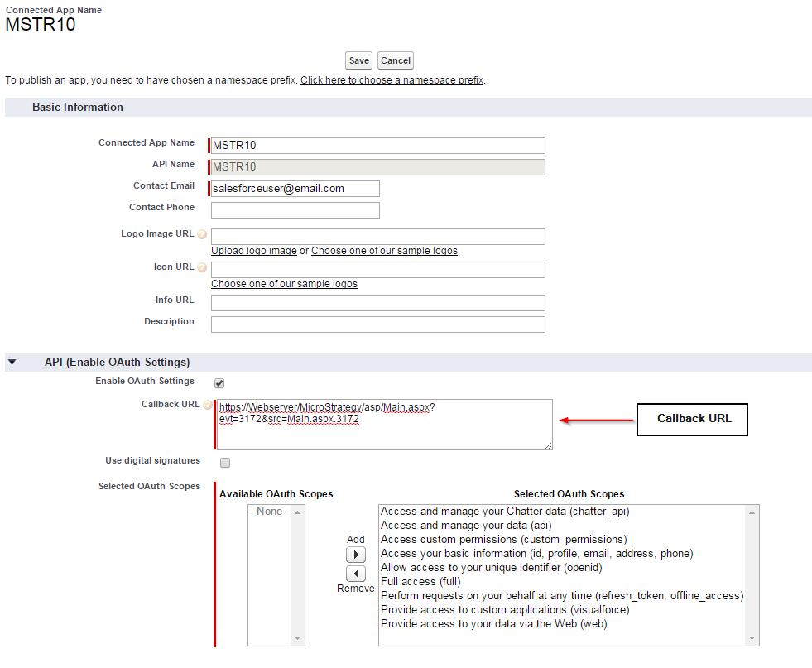Focus the Connected App Name field
This screenshot has width=812, height=668.
point(378,146)
